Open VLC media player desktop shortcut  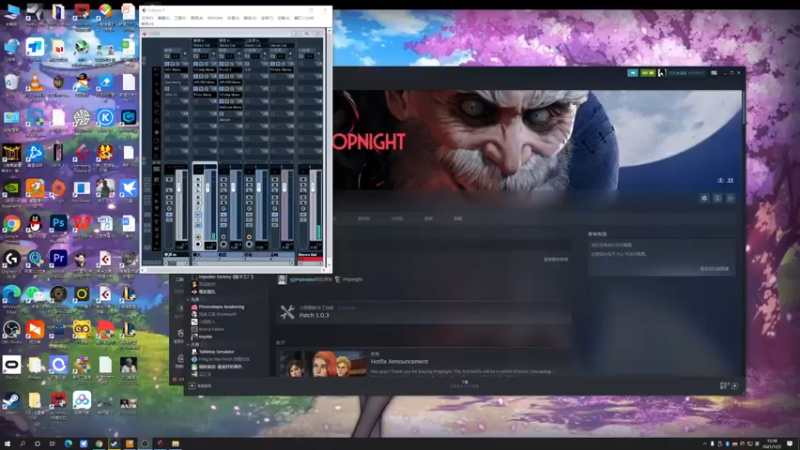[35, 83]
